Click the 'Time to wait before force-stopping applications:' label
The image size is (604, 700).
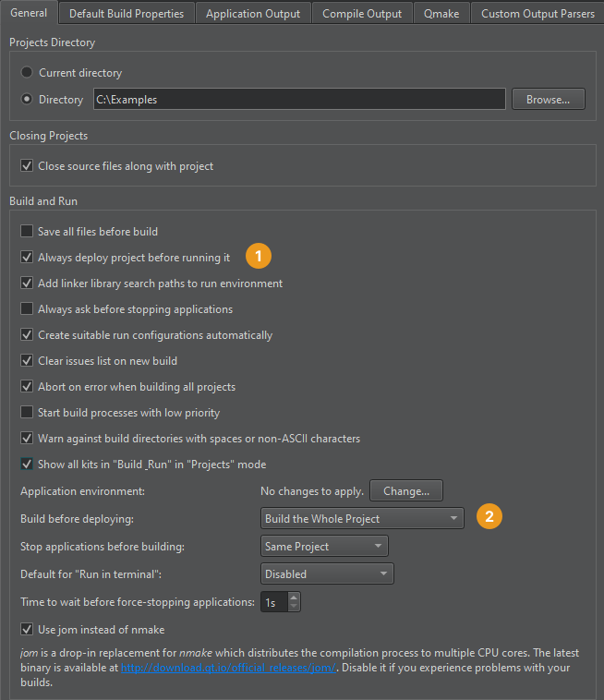click(x=138, y=602)
